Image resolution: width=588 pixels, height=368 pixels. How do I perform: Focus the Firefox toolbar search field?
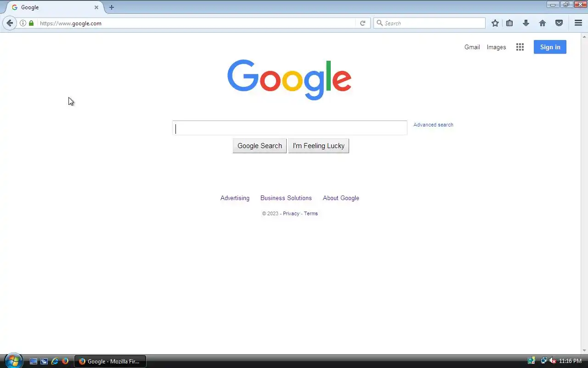pos(430,23)
